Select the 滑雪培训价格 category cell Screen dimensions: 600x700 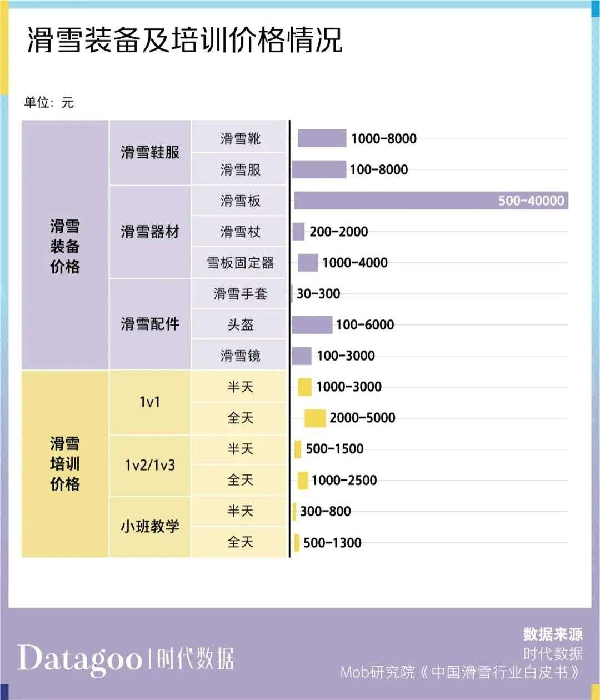[65, 464]
